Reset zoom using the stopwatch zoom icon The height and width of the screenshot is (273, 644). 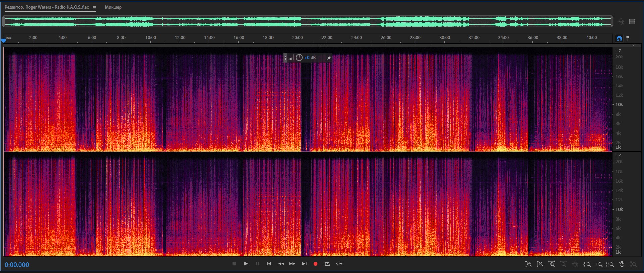click(622, 264)
